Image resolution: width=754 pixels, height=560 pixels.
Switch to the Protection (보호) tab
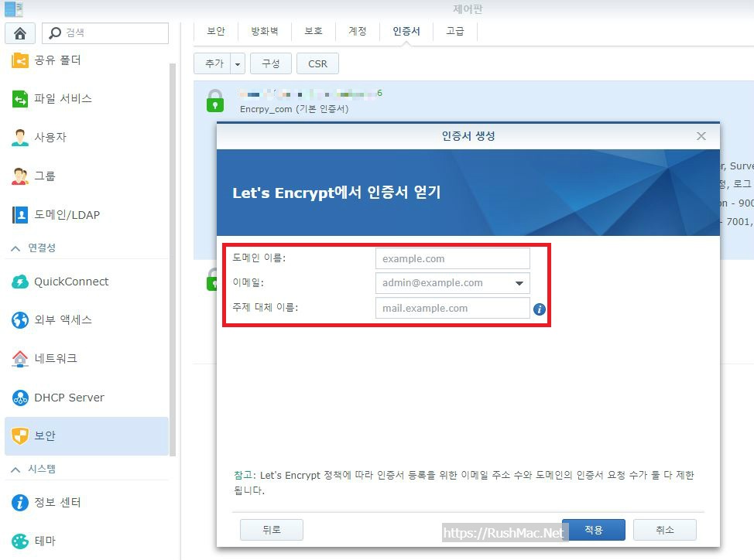click(314, 31)
